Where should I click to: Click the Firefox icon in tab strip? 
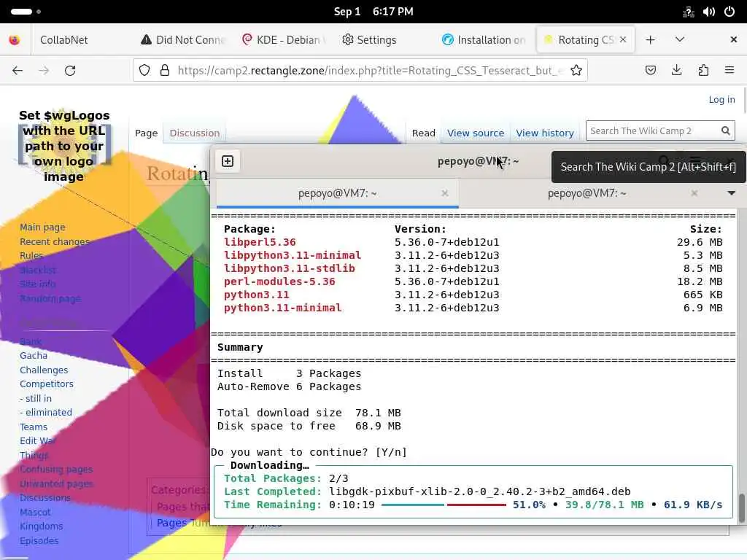pyautogui.click(x=15, y=40)
